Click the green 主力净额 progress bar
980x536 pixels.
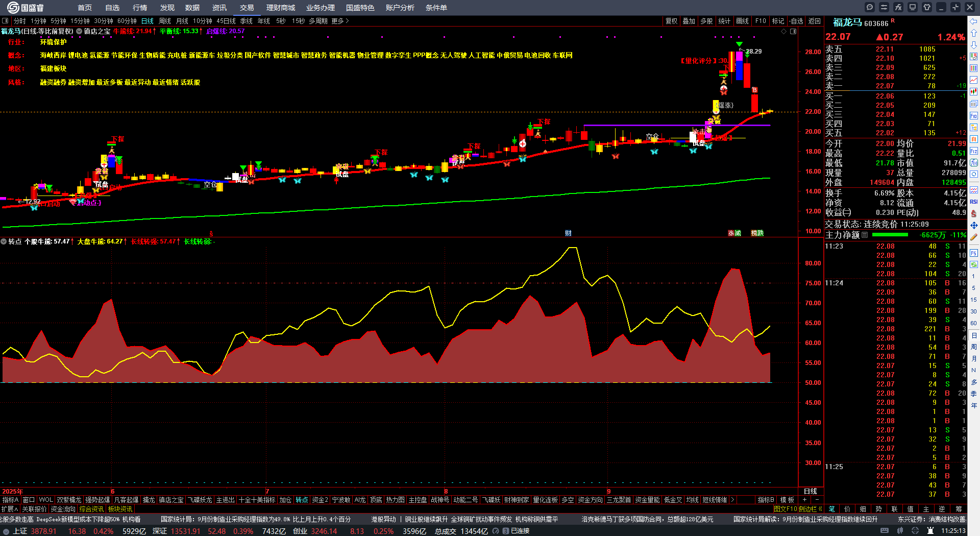[890, 235]
